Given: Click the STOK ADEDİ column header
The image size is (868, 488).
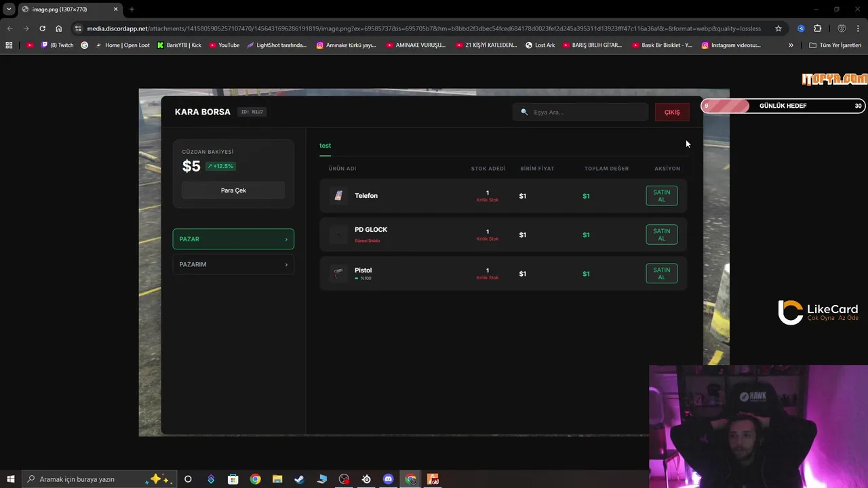Looking at the screenshot, I should pos(488,169).
